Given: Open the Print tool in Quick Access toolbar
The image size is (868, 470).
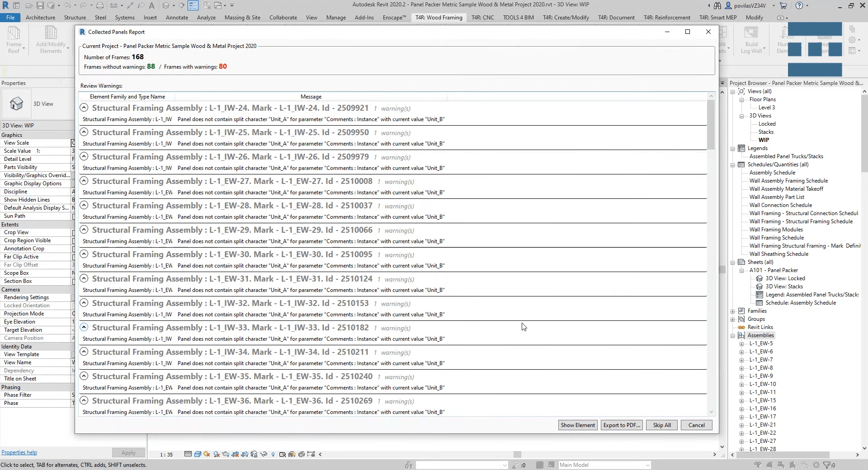Looking at the screenshot, I should coord(100,5).
